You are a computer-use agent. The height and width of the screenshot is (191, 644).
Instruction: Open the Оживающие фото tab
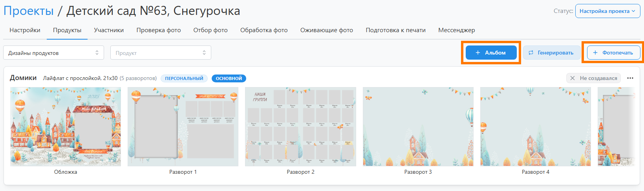[x=327, y=30]
